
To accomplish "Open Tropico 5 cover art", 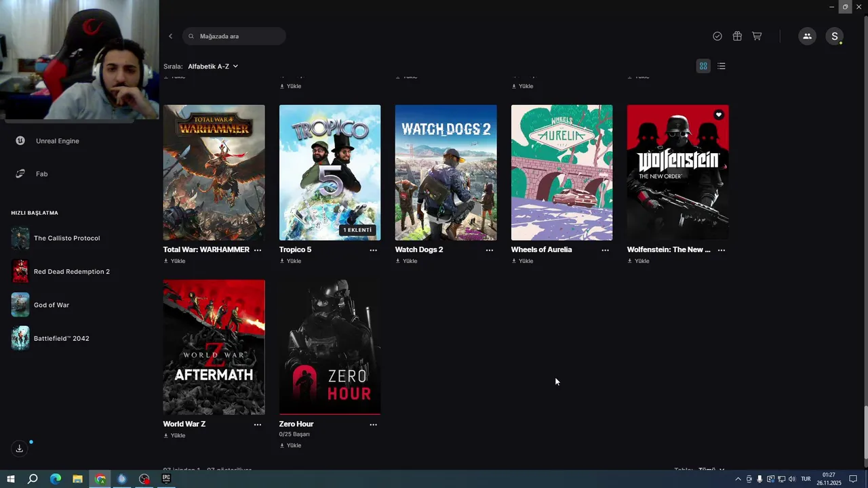I will [330, 172].
